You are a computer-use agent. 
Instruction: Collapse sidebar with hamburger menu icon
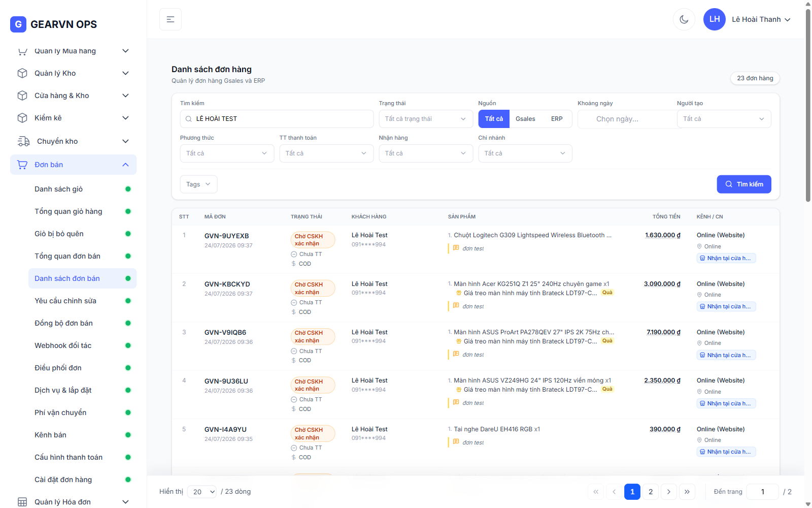click(x=171, y=19)
